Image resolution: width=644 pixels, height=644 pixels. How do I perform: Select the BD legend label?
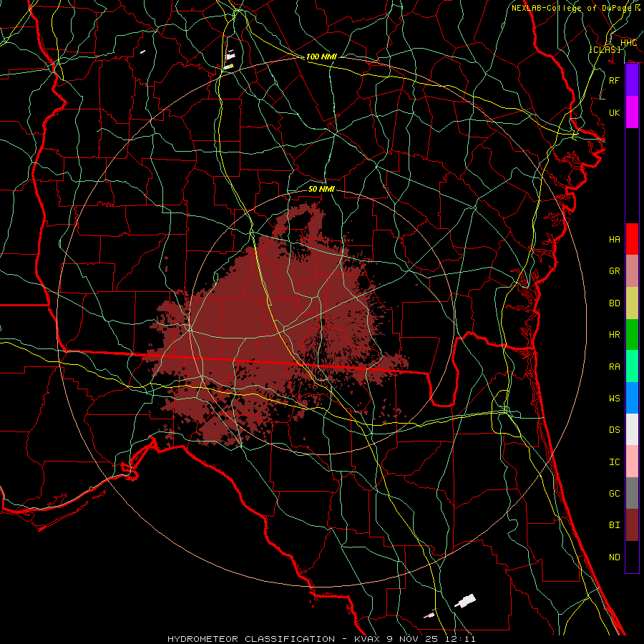(x=615, y=303)
